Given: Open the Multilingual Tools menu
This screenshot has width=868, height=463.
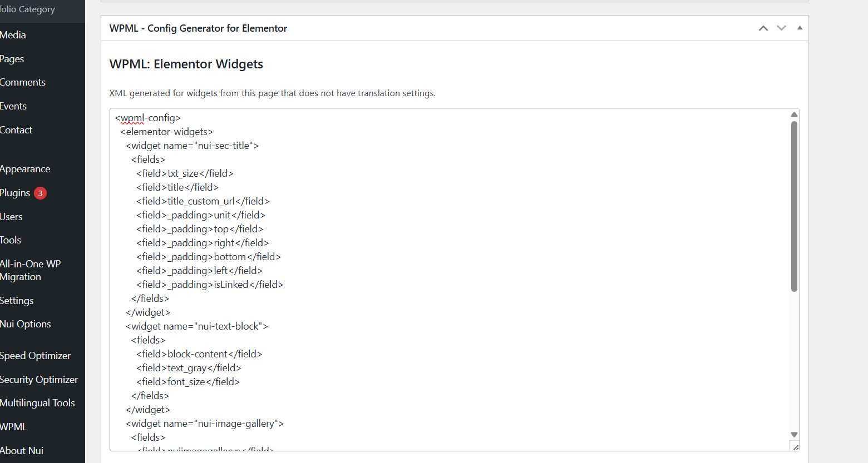Looking at the screenshot, I should pyautogui.click(x=37, y=403).
